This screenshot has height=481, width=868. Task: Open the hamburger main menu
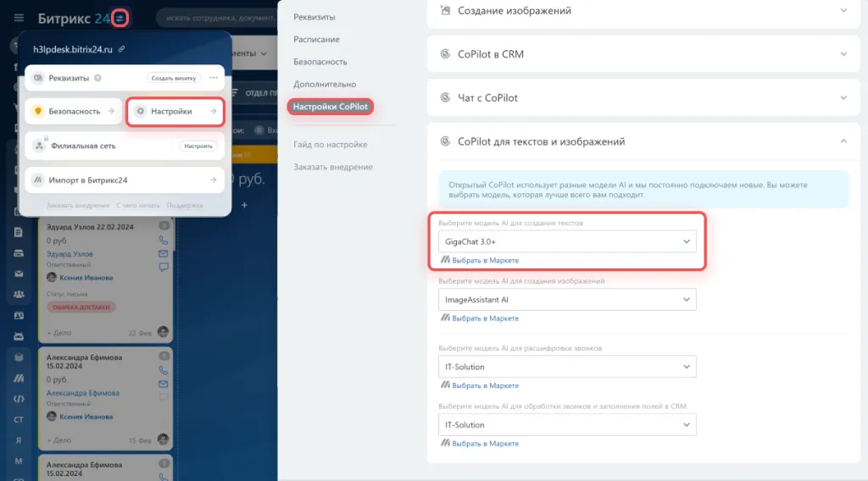click(19, 17)
